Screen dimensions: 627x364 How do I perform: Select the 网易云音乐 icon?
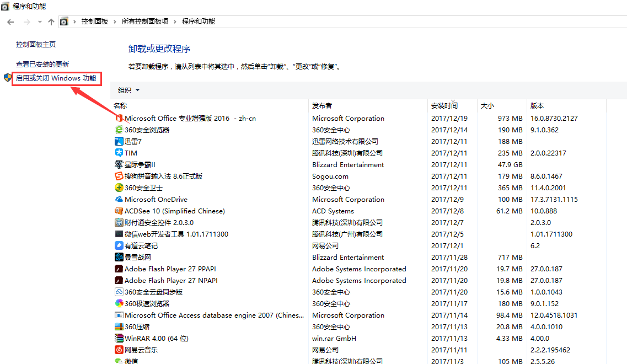119,350
